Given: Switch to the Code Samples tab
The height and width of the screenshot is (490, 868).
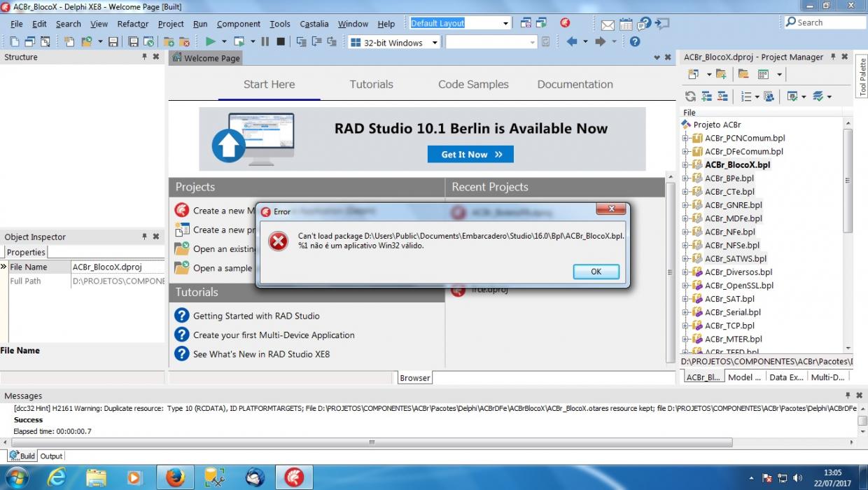Looking at the screenshot, I should 473,84.
